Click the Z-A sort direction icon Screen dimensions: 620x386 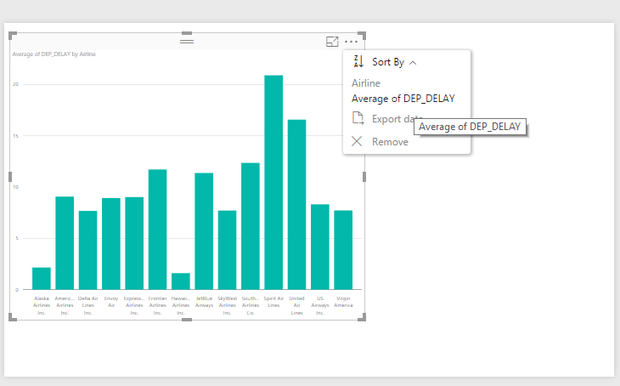click(358, 62)
